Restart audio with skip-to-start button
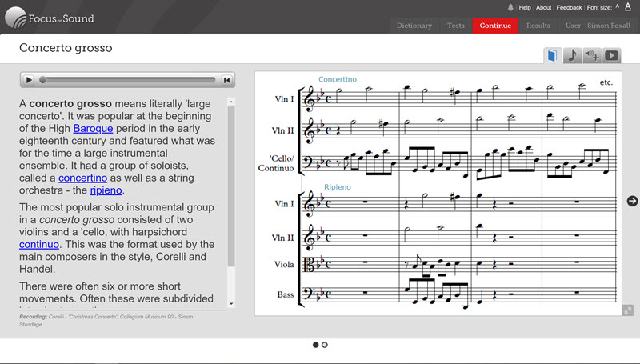 [x=227, y=80]
